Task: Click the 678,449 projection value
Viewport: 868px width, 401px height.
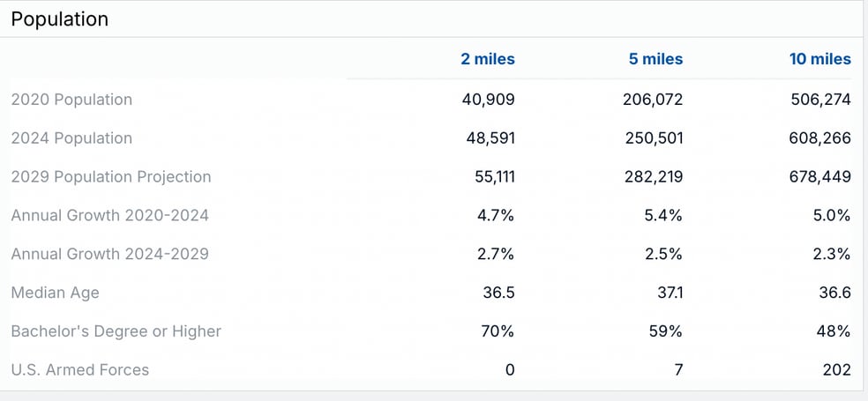Action: coord(820,177)
